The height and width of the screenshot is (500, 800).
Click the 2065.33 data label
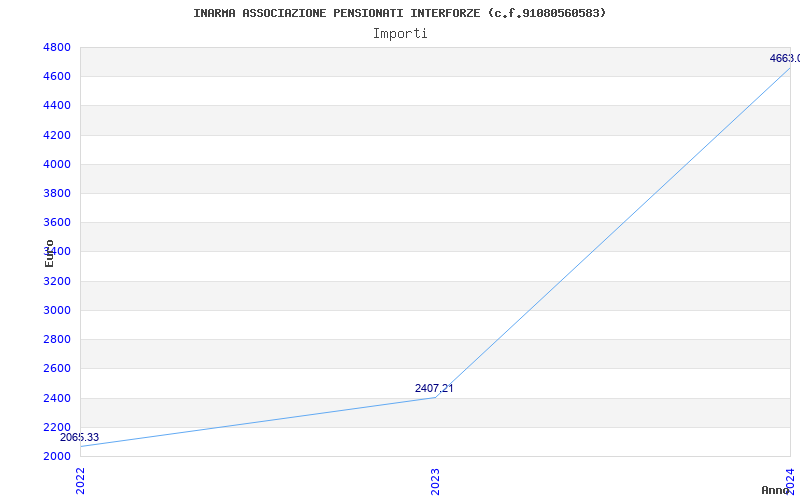pyautogui.click(x=80, y=437)
